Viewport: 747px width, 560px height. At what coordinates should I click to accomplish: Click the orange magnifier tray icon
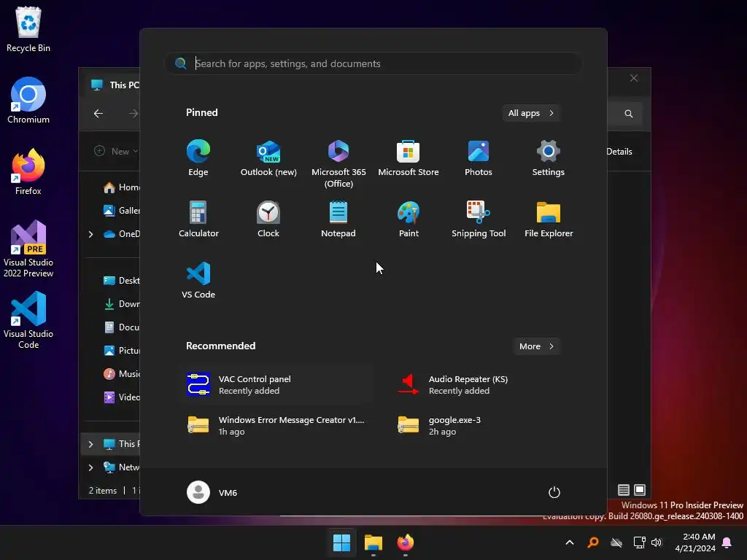(x=592, y=542)
